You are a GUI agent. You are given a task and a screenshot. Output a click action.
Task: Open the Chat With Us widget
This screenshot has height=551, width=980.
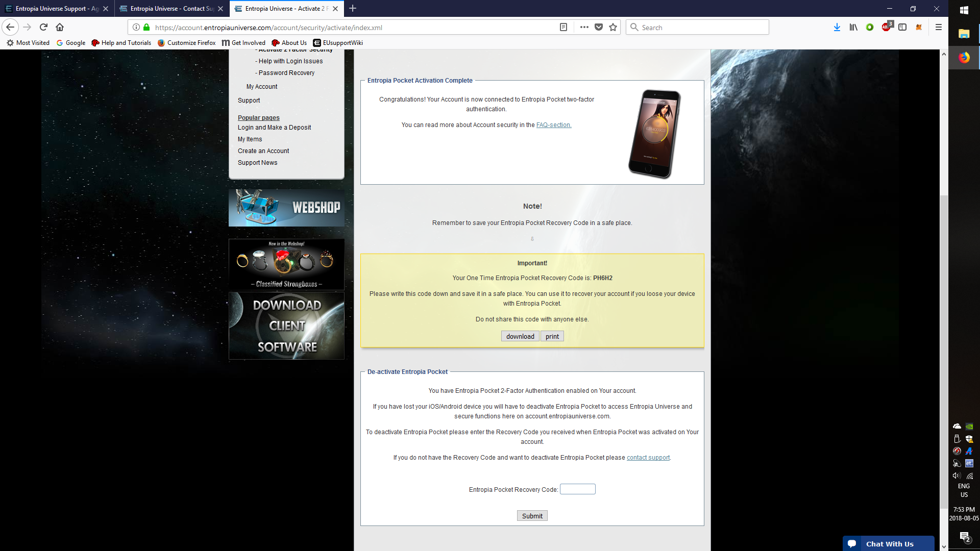[x=889, y=544]
